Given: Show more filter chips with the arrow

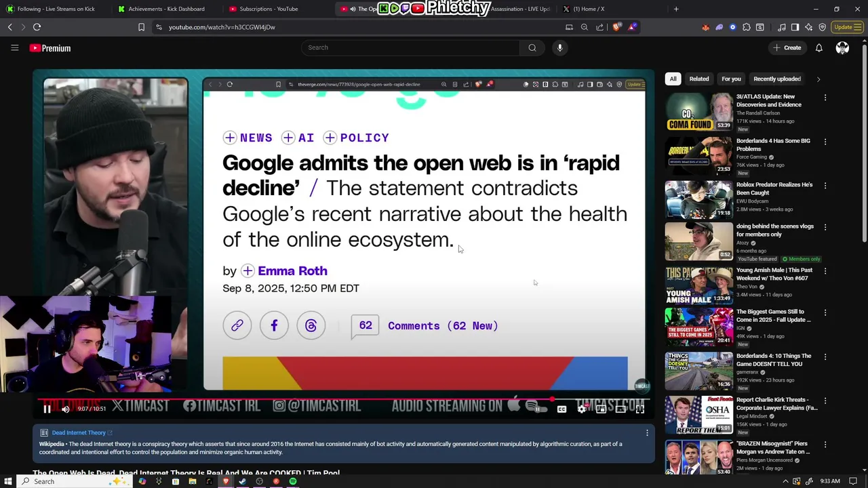Looking at the screenshot, I should pyautogui.click(x=818, y=79).
